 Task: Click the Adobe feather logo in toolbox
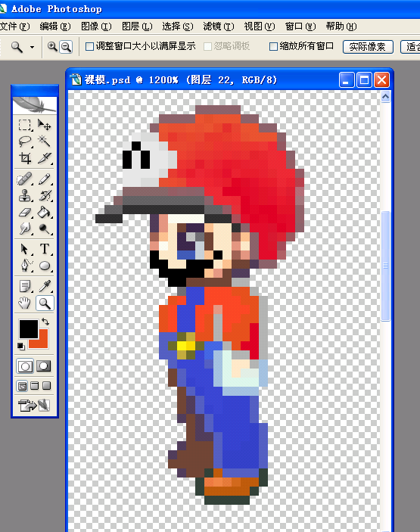coord(35,105)
